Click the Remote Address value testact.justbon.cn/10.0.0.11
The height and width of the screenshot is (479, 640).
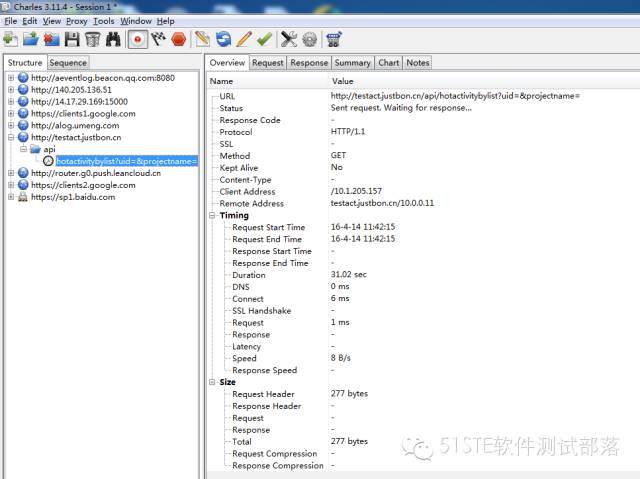click(382, 203)
